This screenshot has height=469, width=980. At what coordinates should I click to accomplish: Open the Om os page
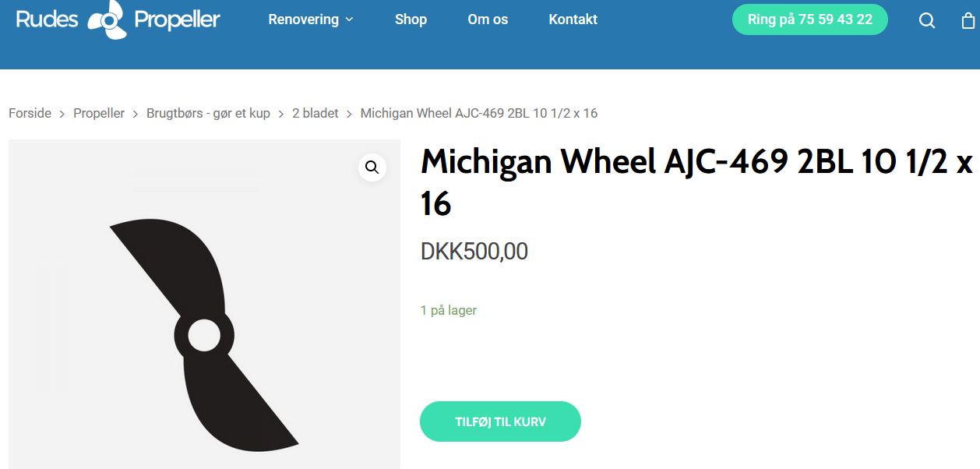(488, 19)
